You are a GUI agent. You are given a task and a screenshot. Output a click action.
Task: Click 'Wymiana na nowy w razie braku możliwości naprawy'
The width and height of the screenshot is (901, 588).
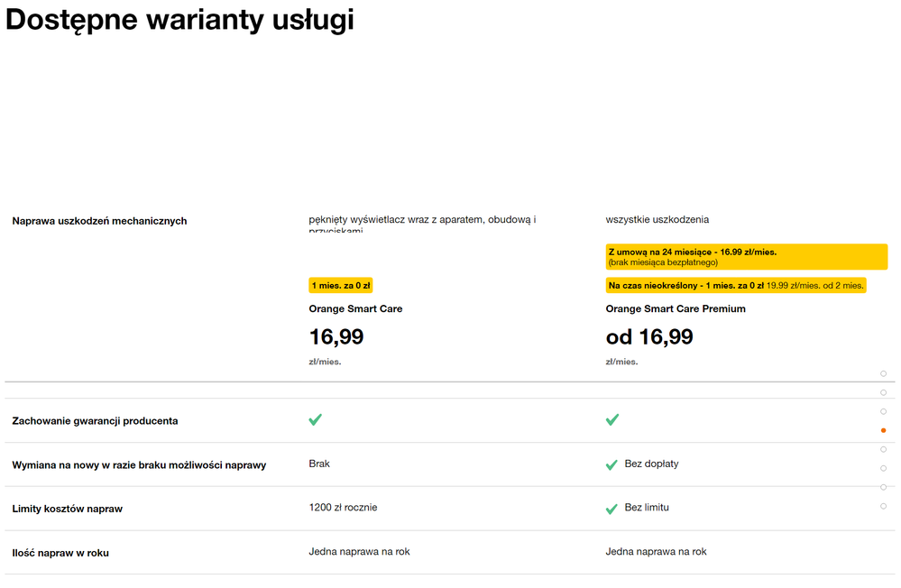[139, 465]
